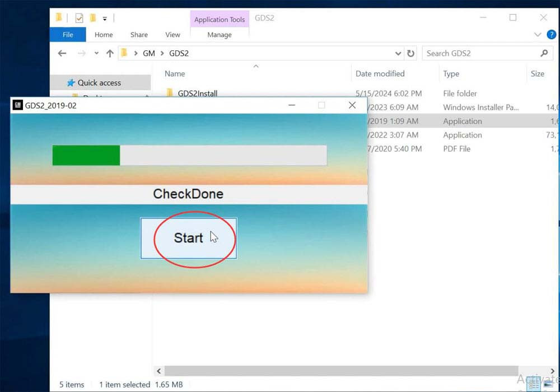Click the Start button in GDS2 installer
Screen dimensions: 560x392
point(188,238)
